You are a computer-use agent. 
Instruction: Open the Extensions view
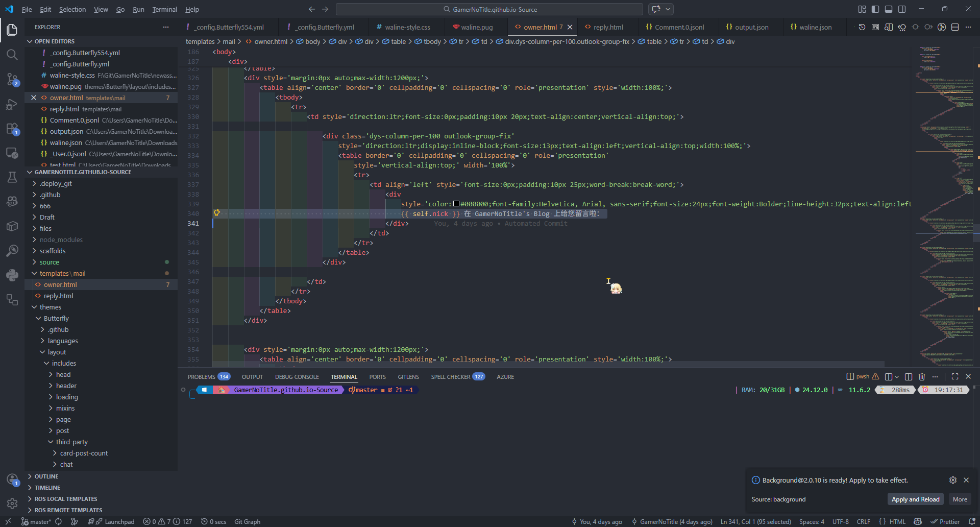tap(12, 129)
